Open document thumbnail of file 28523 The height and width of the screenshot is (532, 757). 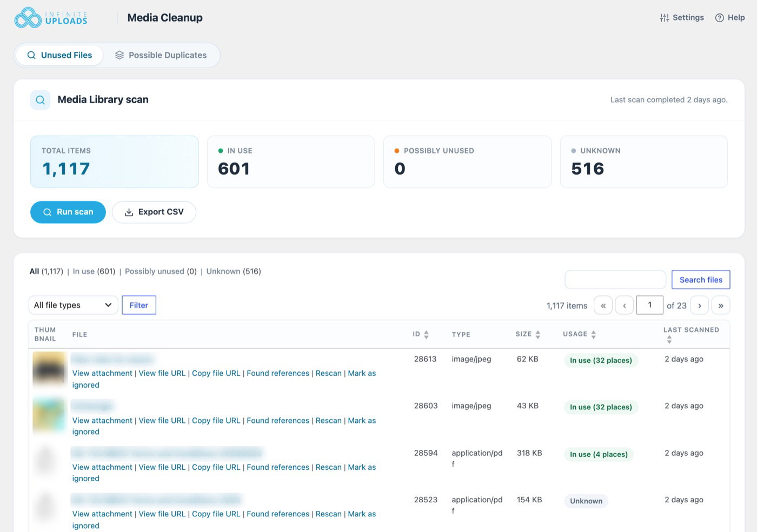[x=46, y=508]
